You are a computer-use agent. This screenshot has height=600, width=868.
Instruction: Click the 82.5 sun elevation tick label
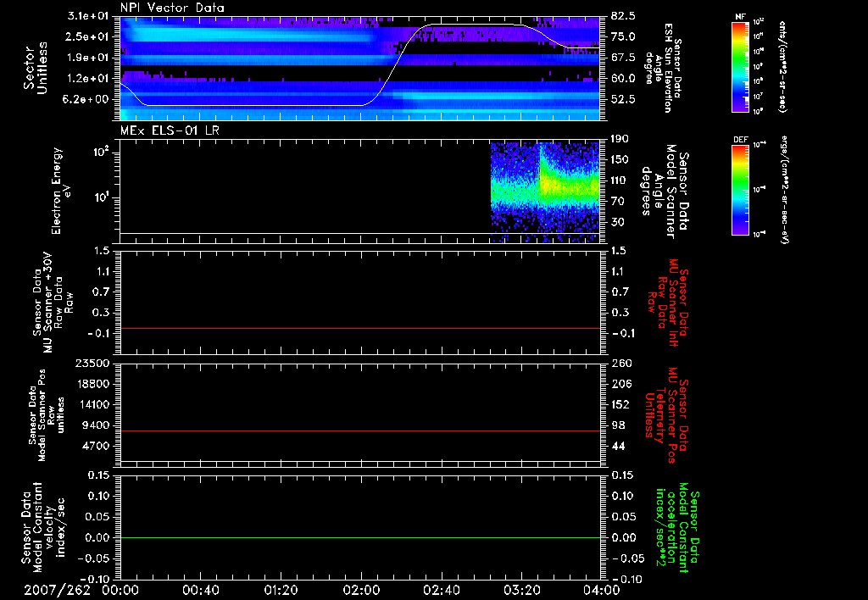tap(623, 16)
